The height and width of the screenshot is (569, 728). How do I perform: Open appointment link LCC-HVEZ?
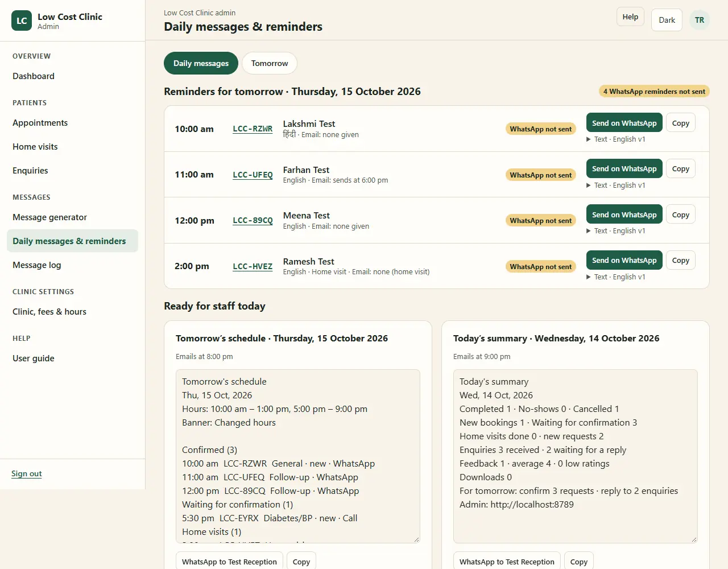coord(253,266)
